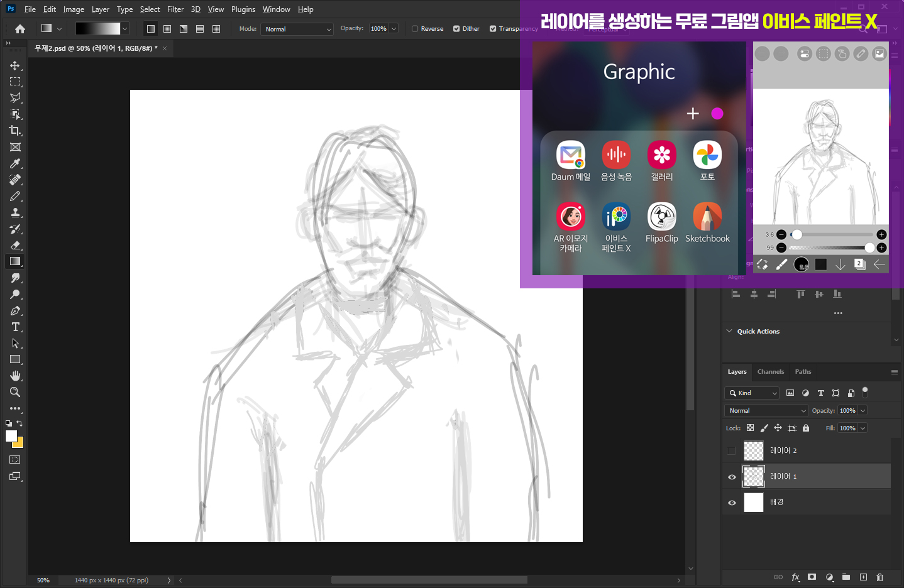Select the Frame tool
The width and height of the screenshot is (904, 588).
tap(15, 147)
